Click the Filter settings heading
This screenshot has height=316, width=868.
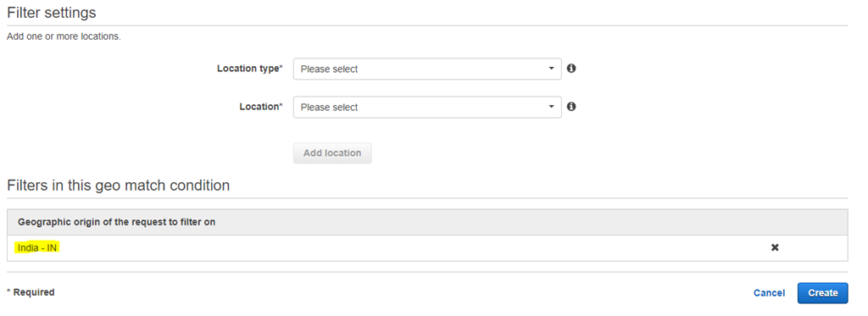point(52,13)
